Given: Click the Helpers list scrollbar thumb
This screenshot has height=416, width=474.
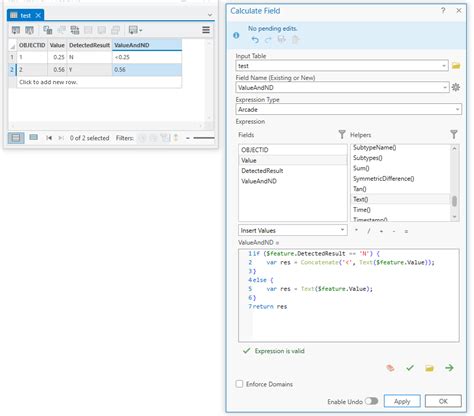Looking at the screenshot, I should [454, 201].
